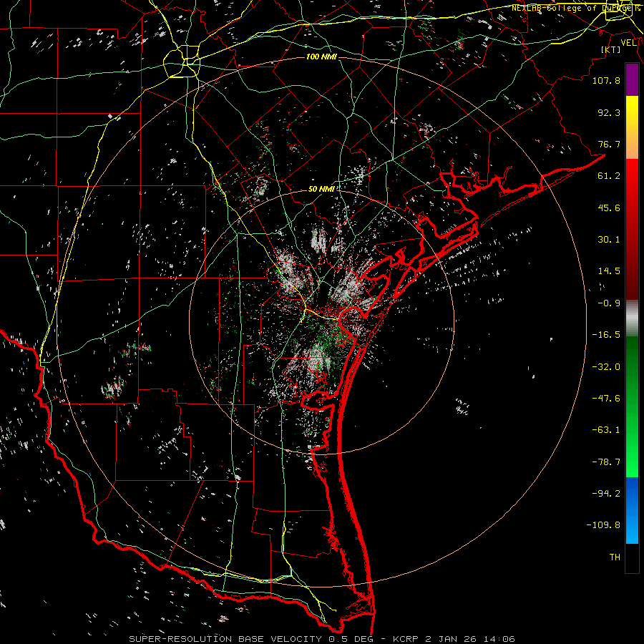Viewport: 644px width, 644px height.
Task: Click the Super-Resolution Base Velocity caption text
Action: click(x=321, y=639)
